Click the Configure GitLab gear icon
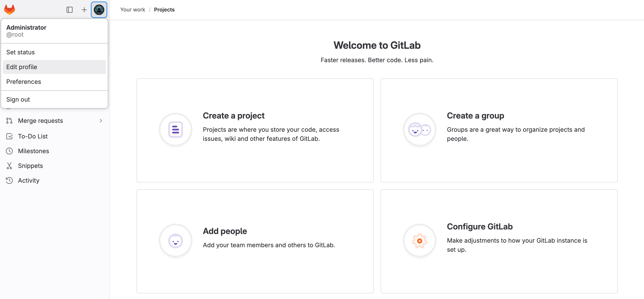 pyautogui.click(x=419, y=240)
